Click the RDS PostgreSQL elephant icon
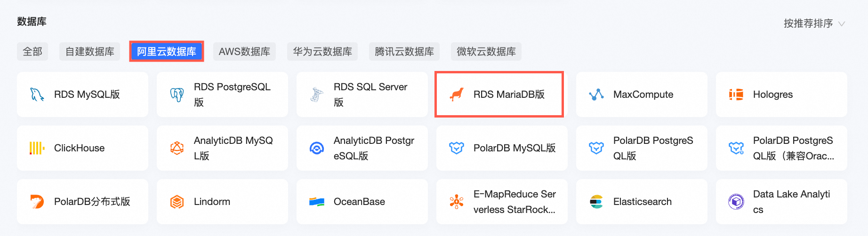The height and width of the screenshot is (236, 868). pyautogui.click(x=177, y=94)
